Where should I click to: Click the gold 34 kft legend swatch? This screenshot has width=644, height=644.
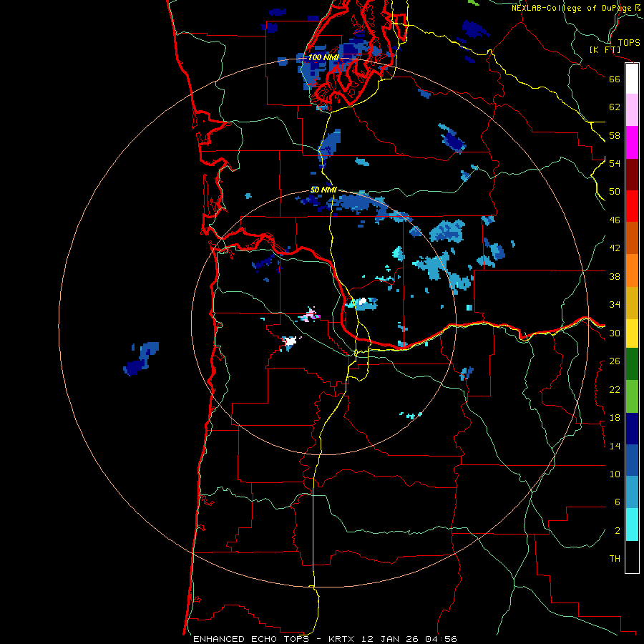coord(632,302)
